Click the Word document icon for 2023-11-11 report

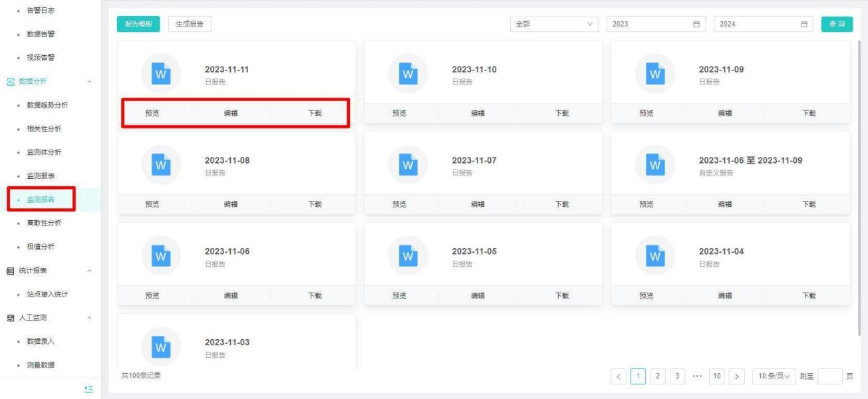pos(161,74)
